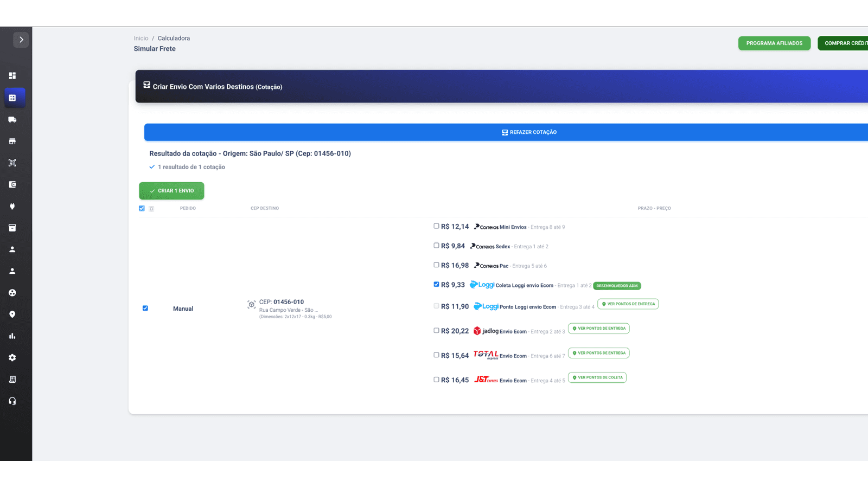868x488 pixels.
Task: Open the settings gear icon in sidebar
Action: 12,358
